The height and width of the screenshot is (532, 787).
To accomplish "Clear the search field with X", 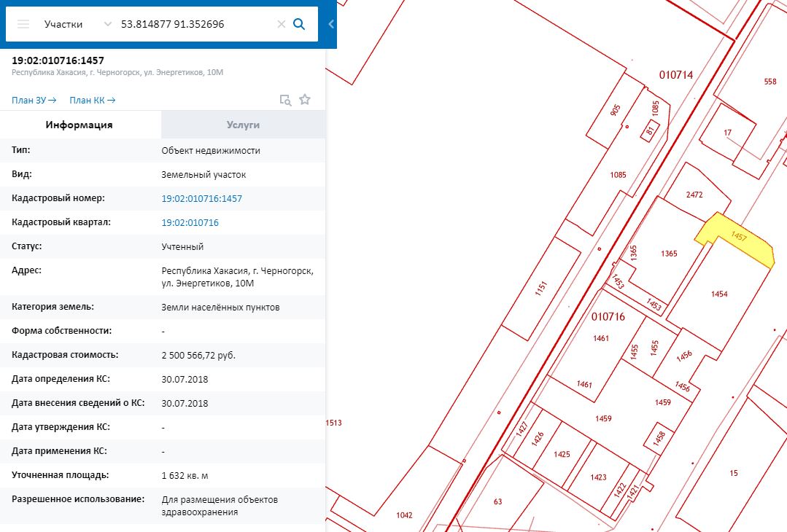I will pyautogui.click(x=281, y=24).
